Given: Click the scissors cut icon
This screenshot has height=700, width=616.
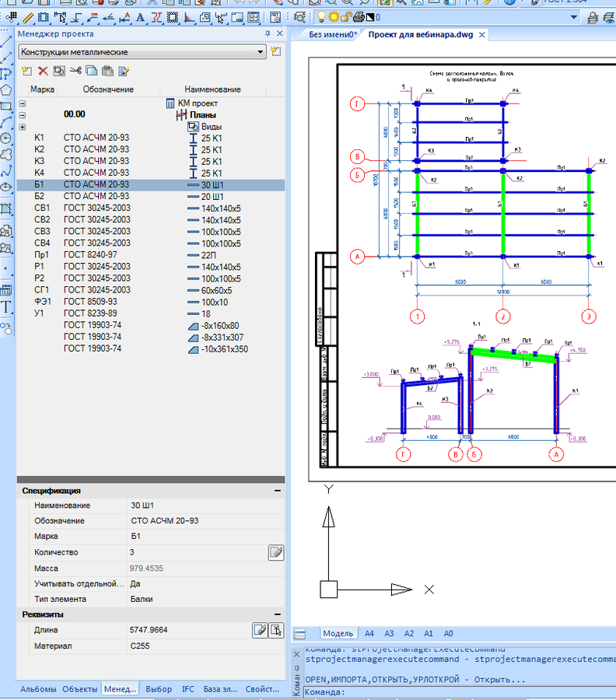Looking at the screenshot, I should 75,71.
